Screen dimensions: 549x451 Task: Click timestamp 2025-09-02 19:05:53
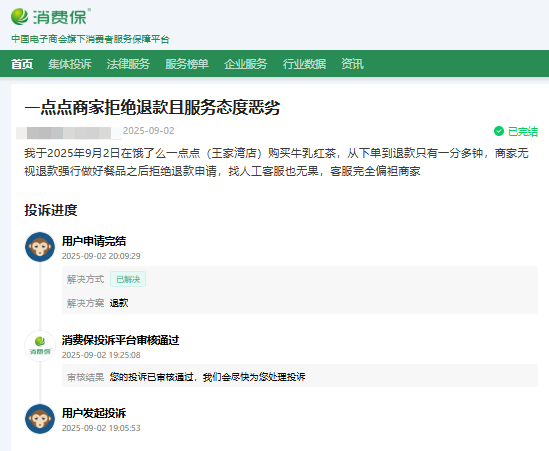[x=101, y=428]
